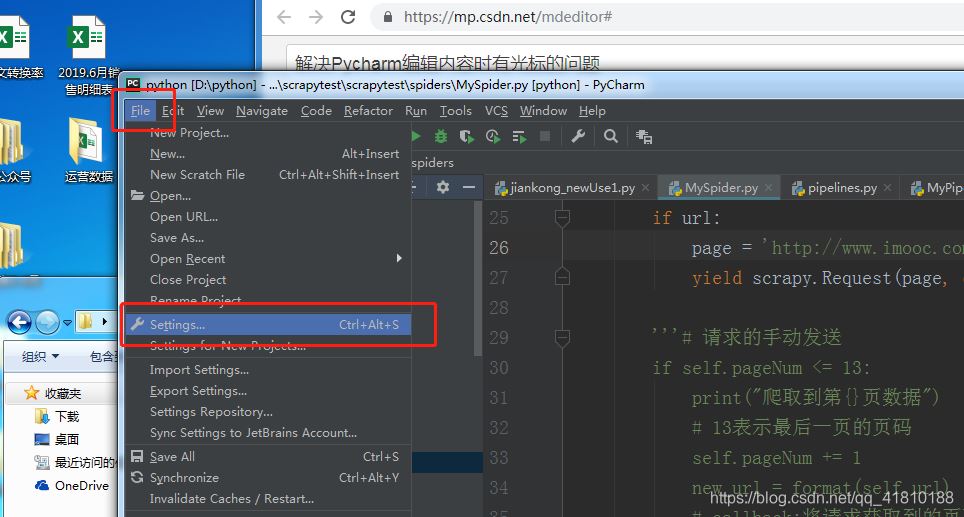Image resolution: width=964 pixels, height=517 pixels.
Task: Open the 组织 dropdown in Explorer
Action: (x=41, y=357)
